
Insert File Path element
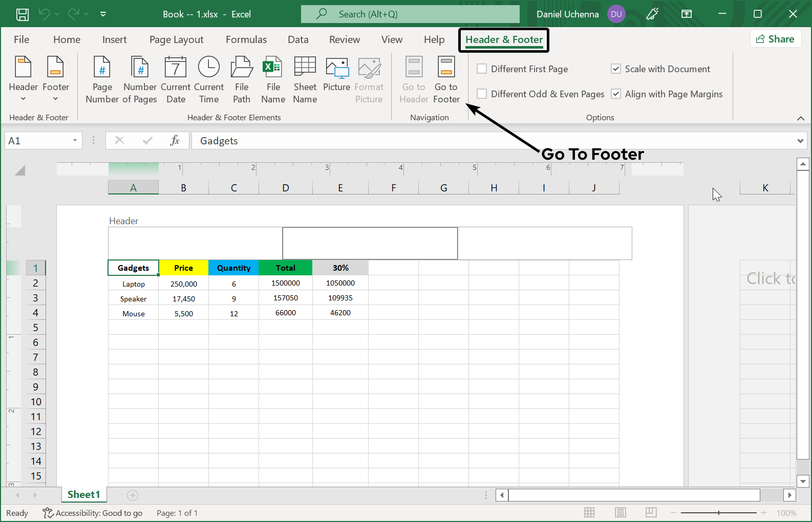coord(242,79)
